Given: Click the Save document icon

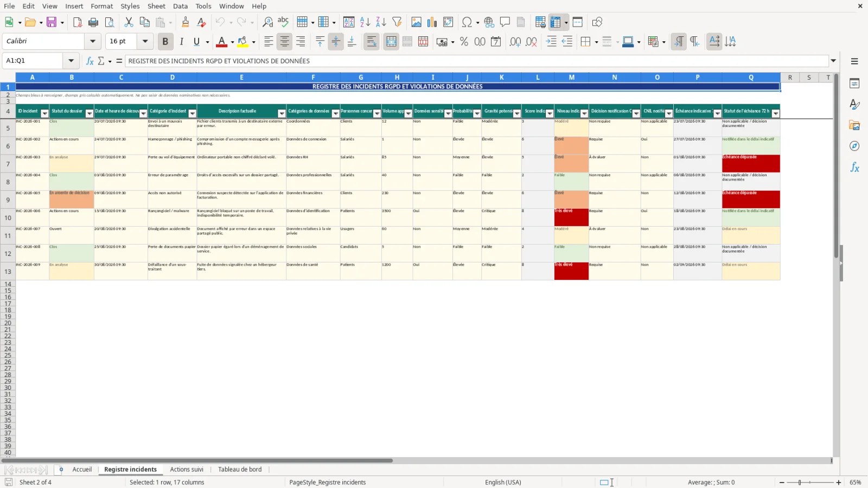Looking at the screenshot, I should [x=52, y=22].
